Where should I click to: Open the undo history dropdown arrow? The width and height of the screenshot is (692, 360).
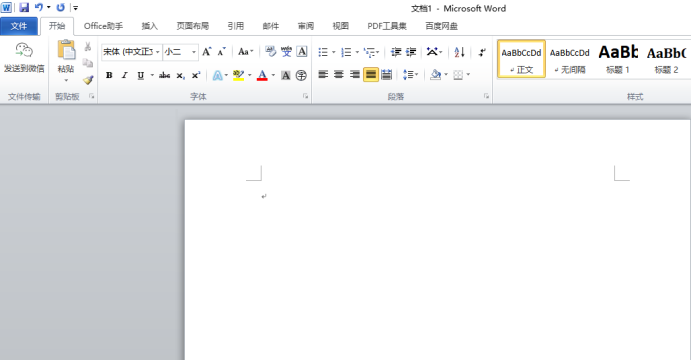49,8
